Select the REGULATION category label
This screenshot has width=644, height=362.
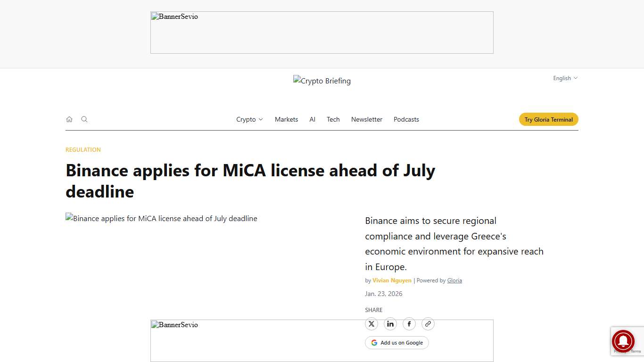[83, 149]
